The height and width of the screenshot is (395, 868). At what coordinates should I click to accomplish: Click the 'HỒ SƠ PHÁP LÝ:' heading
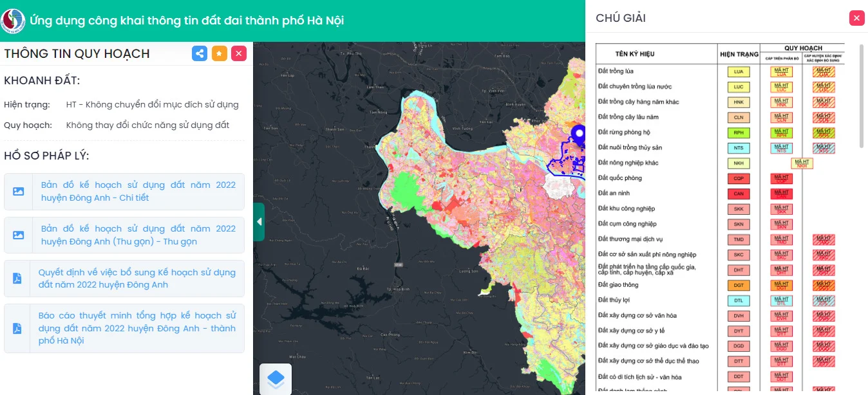point(46,156)
